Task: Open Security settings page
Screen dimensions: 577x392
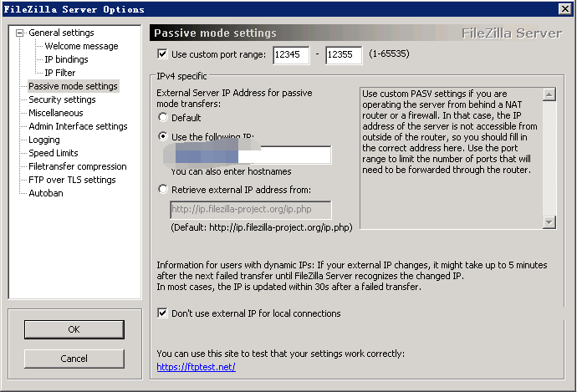Action: pyautogui.click(x=62, y=99)
